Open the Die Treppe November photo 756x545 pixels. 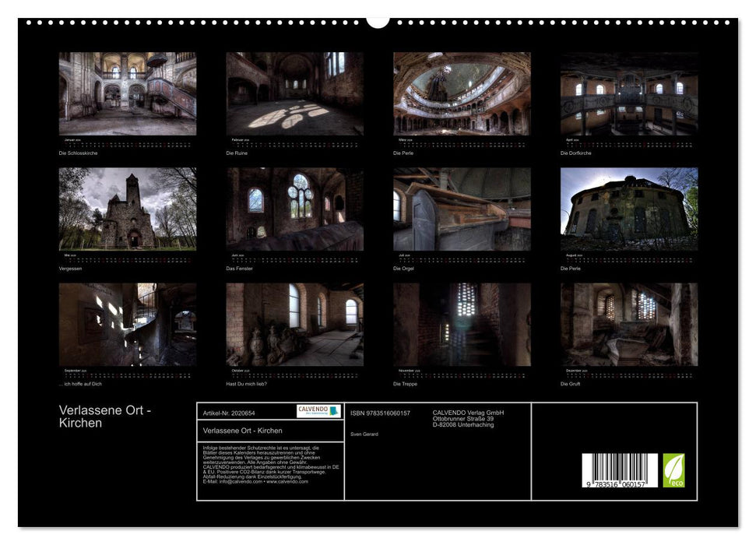462,324
